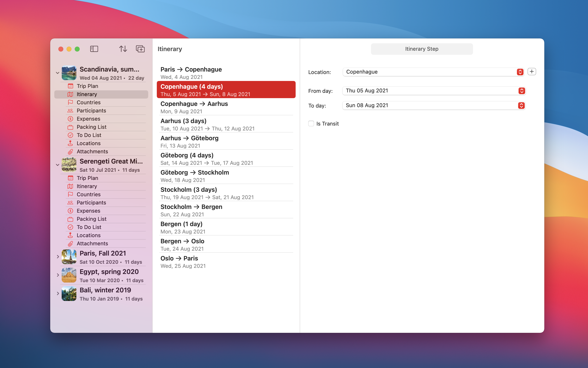Click the Serengeti Expenses dollar icon
This screenshot has height=368, width=588.
click(x=70, y=211)
